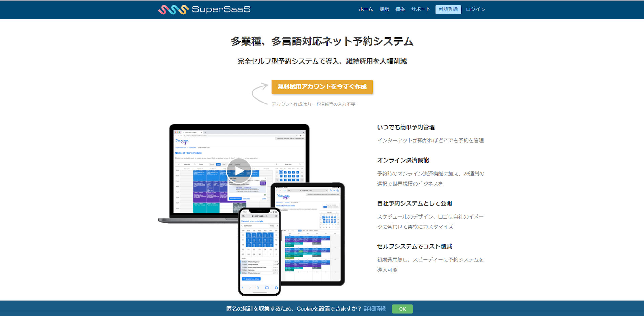The width and height of the screenshot is (644, 316).
Task: Go to the 機能 page
Action: (384, 9)
